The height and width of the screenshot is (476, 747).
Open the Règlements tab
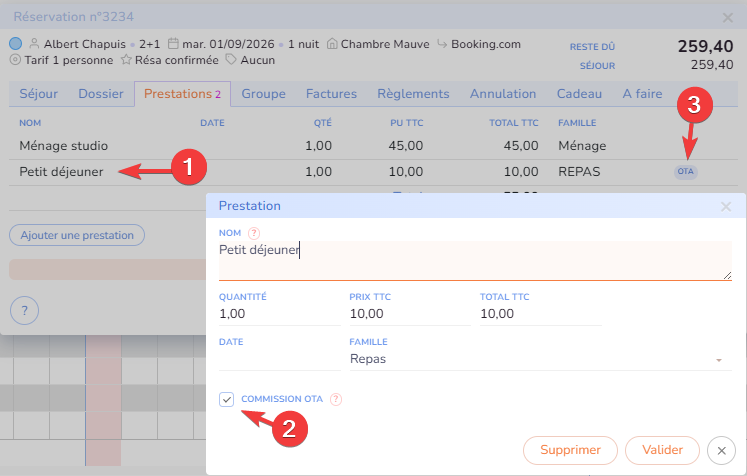pos(413,94)
